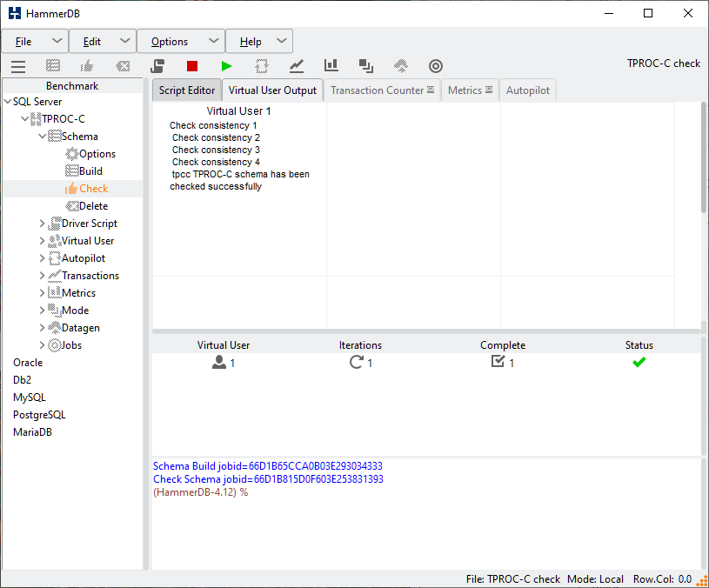Select PostgreSQL in the benchmark list

click(x=39, y=415)
